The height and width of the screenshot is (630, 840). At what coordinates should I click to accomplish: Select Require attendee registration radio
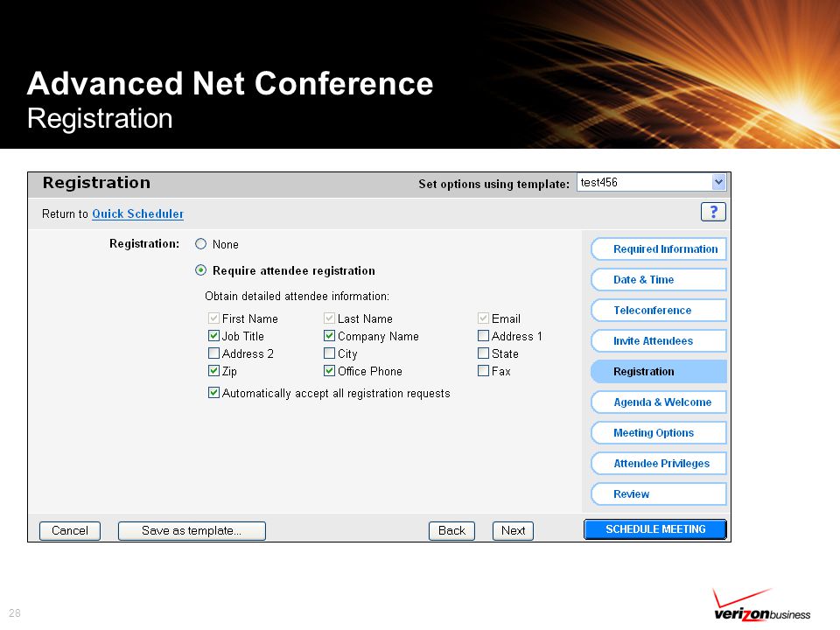click(201, 270)
